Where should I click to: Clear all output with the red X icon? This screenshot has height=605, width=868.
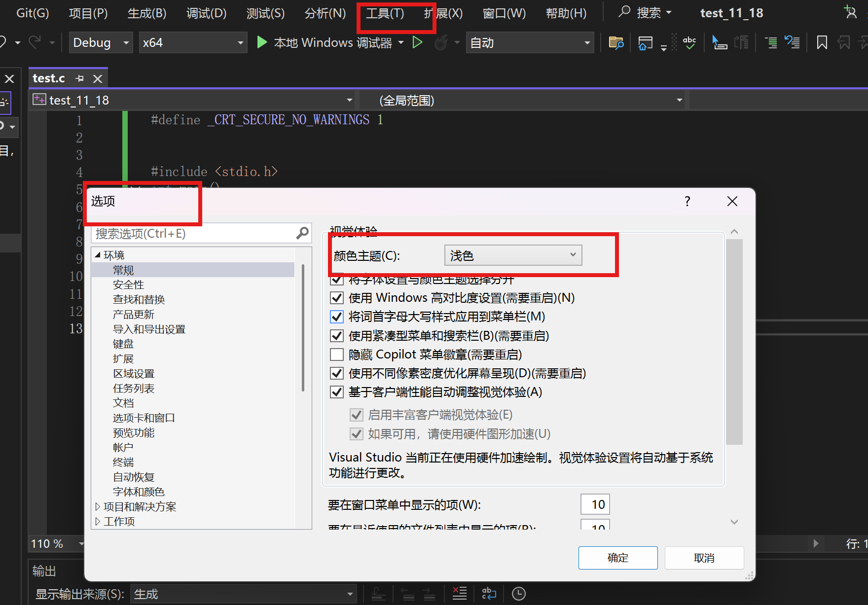(459, 594)
